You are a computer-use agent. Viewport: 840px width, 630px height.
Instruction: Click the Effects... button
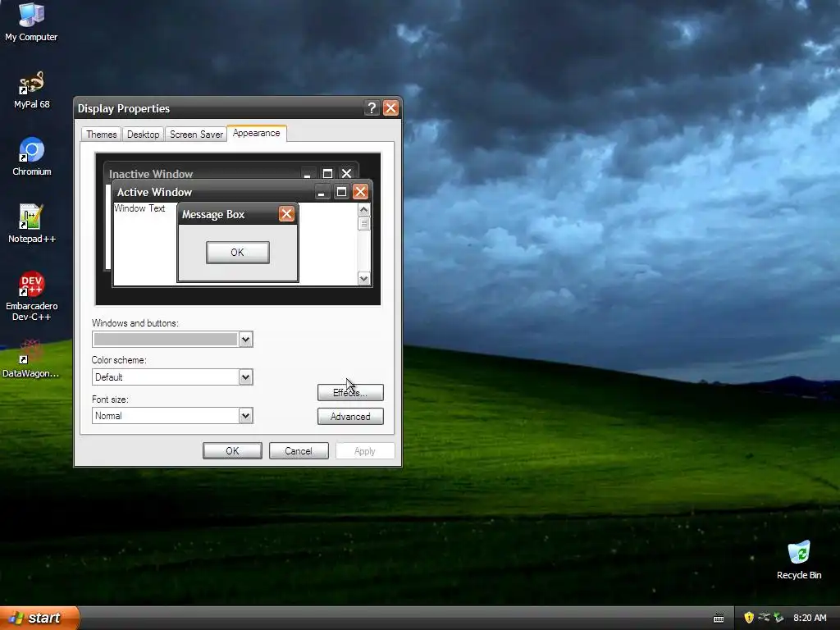point(350,393)
